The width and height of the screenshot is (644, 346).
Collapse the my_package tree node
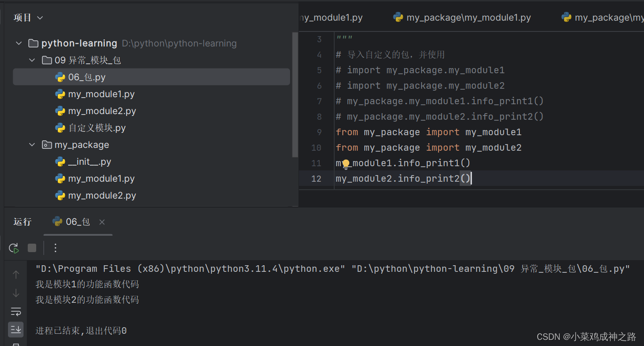[x=31, y=145]
